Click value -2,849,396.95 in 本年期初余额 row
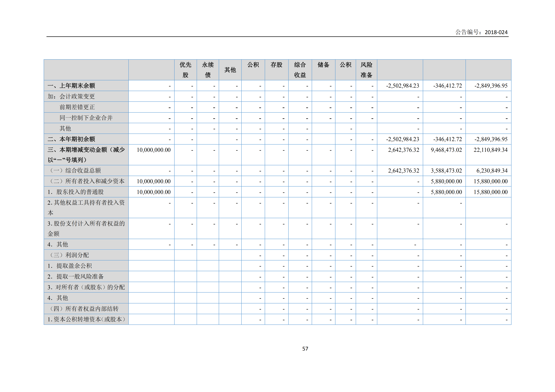Screen dimensions: 555x392 491,139
